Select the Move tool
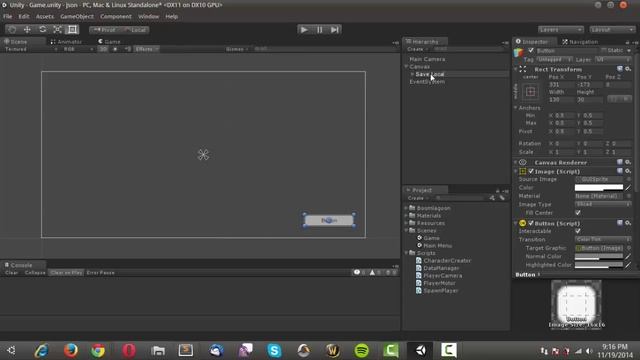The width and height of the screenshot is (640, 360). click(x=27, y=29)
